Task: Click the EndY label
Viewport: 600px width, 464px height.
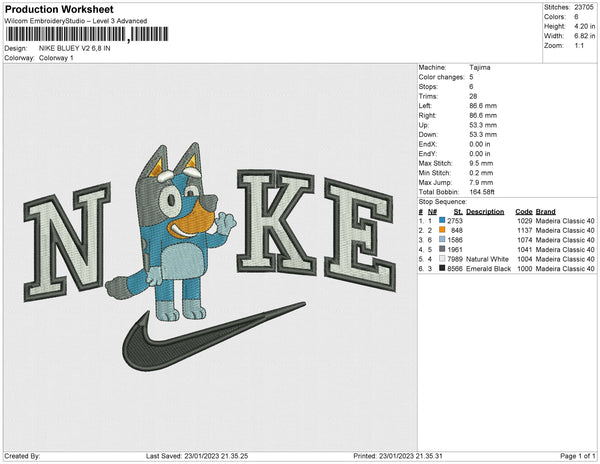Action: 428,153
